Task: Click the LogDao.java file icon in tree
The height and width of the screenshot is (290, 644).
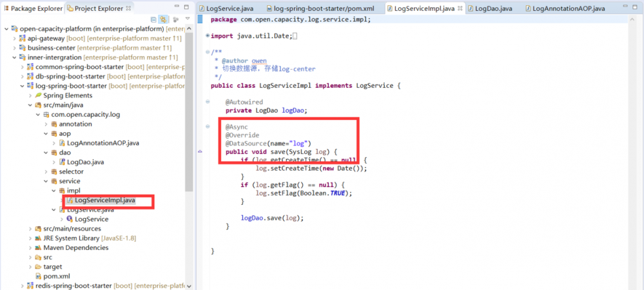Action: click(x=62, y=162)
